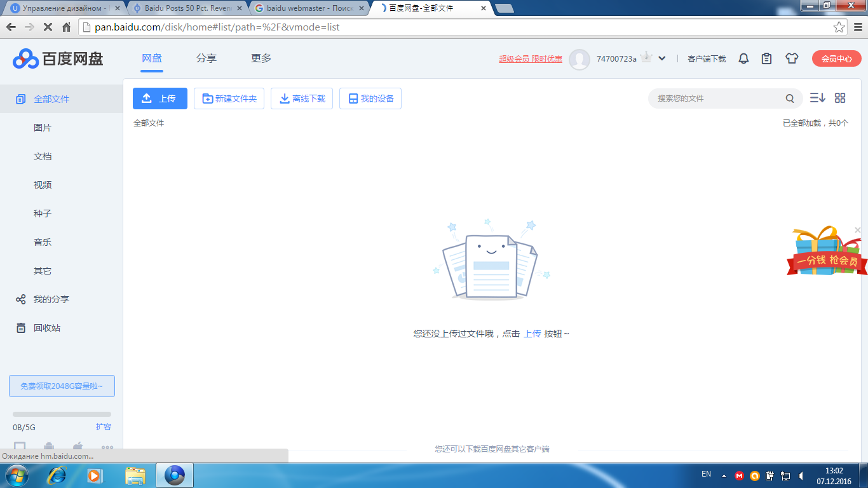The image size is (868, 488).
Task: Click the 上传 upload button
Action: tap(160, 98)
